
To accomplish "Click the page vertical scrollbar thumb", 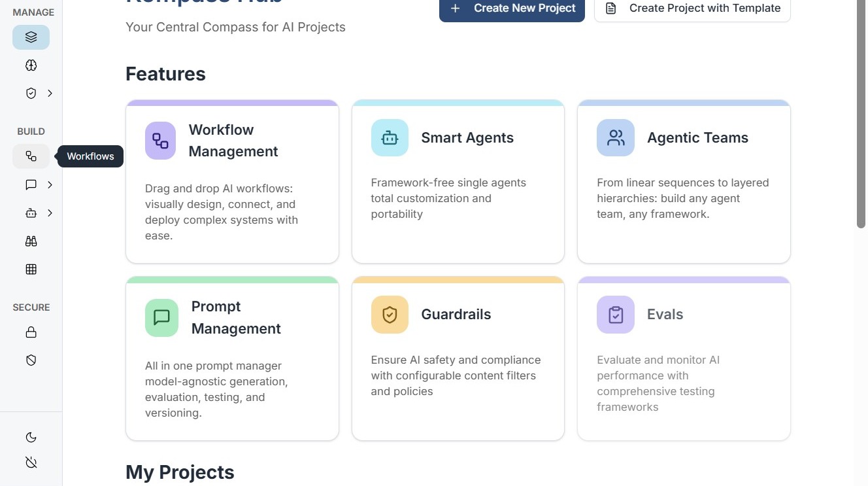I will point(861,114).
